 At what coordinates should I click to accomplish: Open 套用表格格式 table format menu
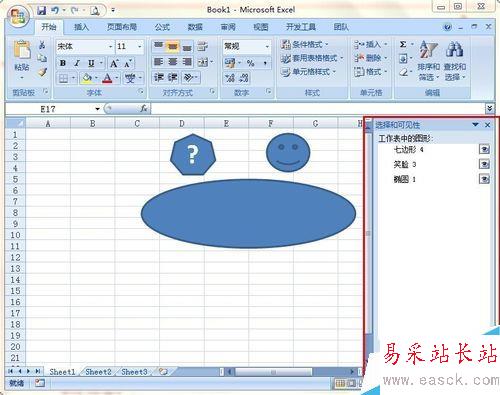point(312,58)
